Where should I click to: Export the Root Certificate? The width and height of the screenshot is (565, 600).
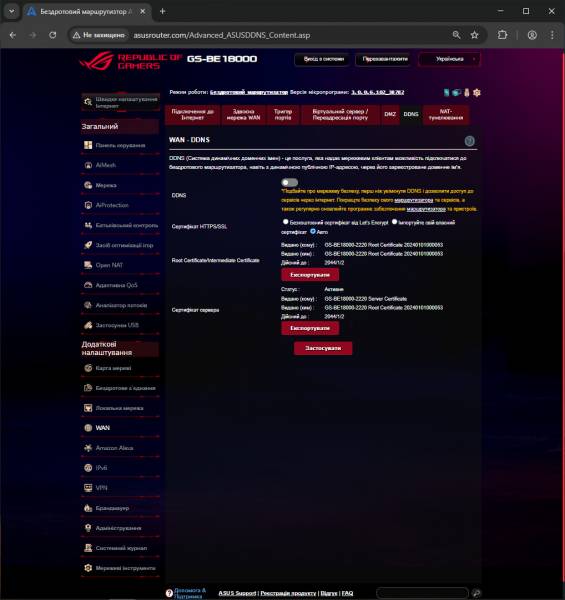(x=310, y=275)
